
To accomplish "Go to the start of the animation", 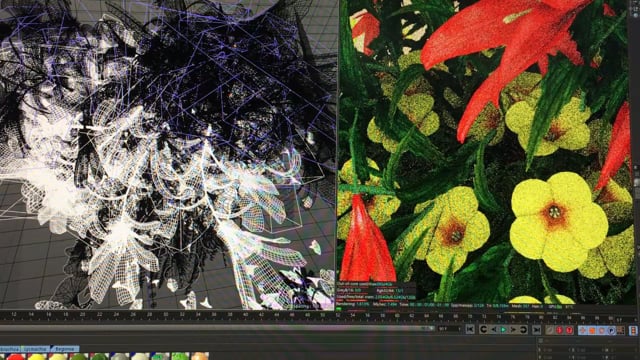I will tap(470, 329).
